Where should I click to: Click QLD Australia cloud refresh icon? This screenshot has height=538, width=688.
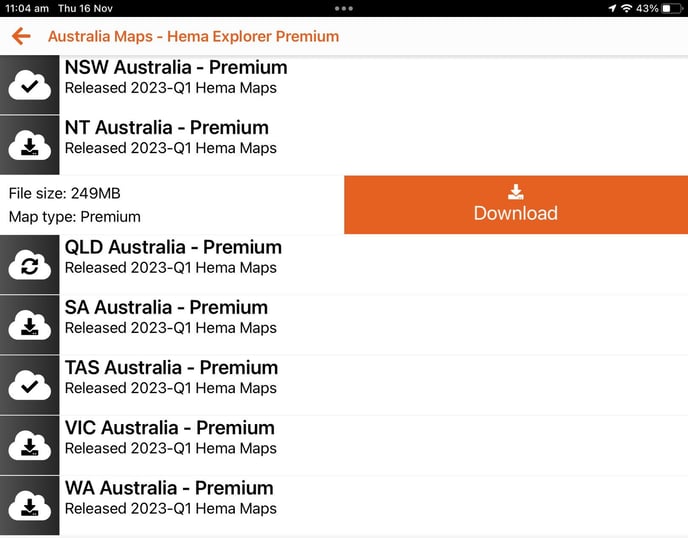tap(29, 265)
